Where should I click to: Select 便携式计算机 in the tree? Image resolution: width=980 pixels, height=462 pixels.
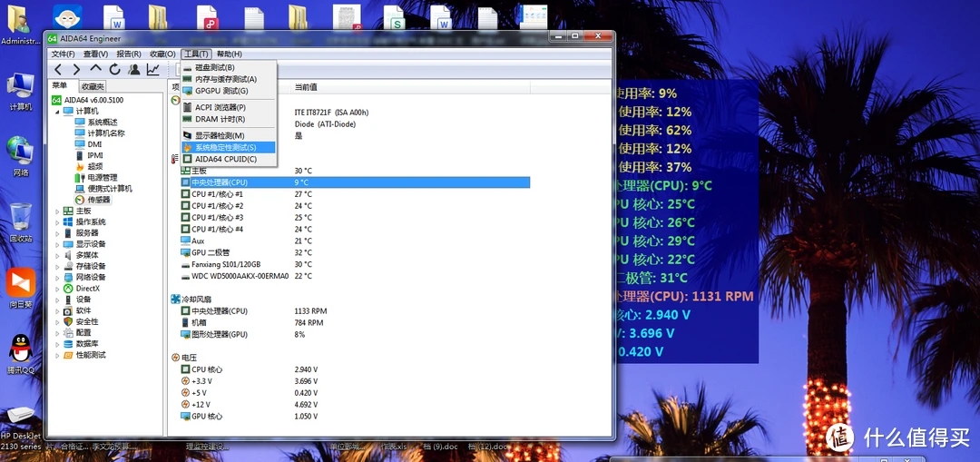(x=110, y=188)
